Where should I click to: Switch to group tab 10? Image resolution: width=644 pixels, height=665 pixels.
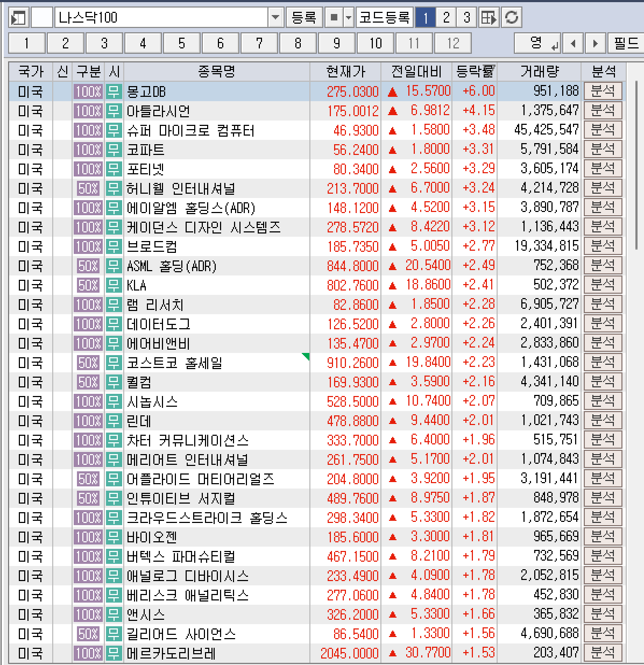(x=375, y=43)
